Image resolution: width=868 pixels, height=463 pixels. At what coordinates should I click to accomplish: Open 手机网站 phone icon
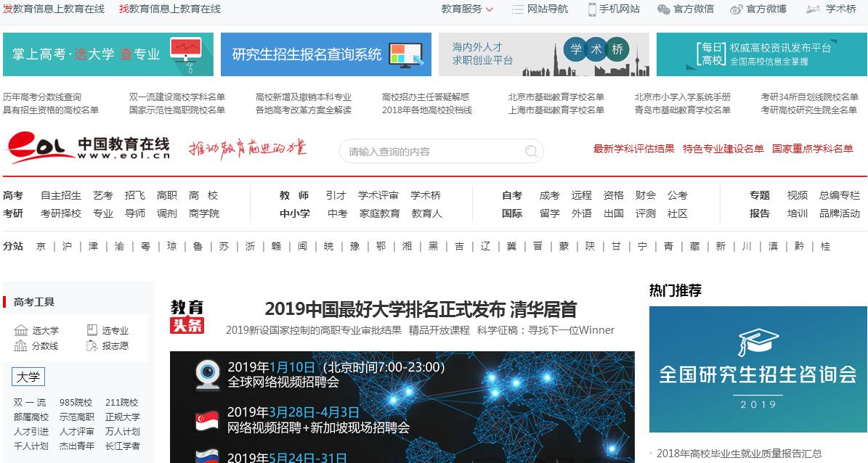pos(593,9)
